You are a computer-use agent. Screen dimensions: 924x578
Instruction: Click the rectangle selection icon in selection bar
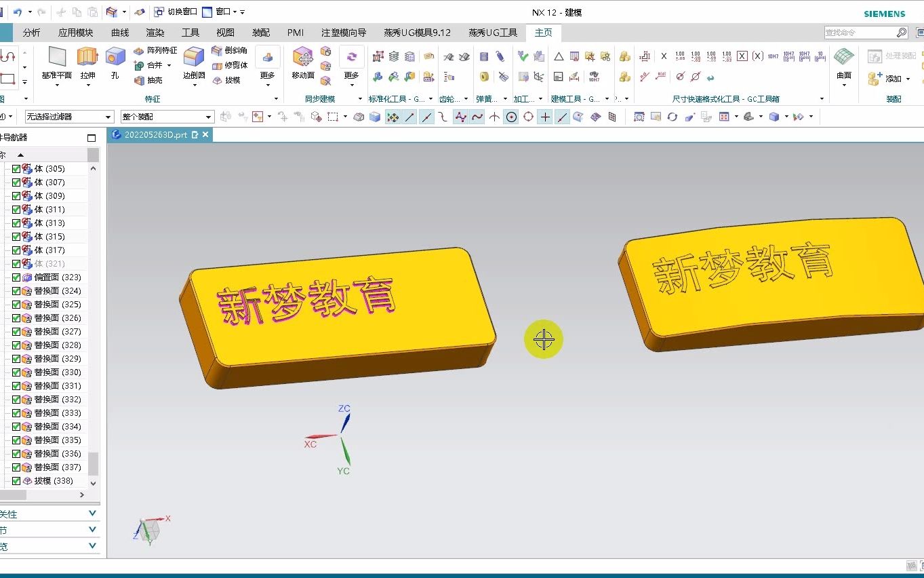[333, 117]
